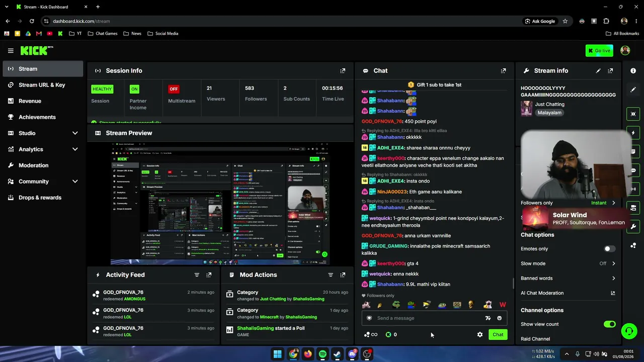Open the Moderation page
This screenshot has height=362, width=644.
click(43, 165)
